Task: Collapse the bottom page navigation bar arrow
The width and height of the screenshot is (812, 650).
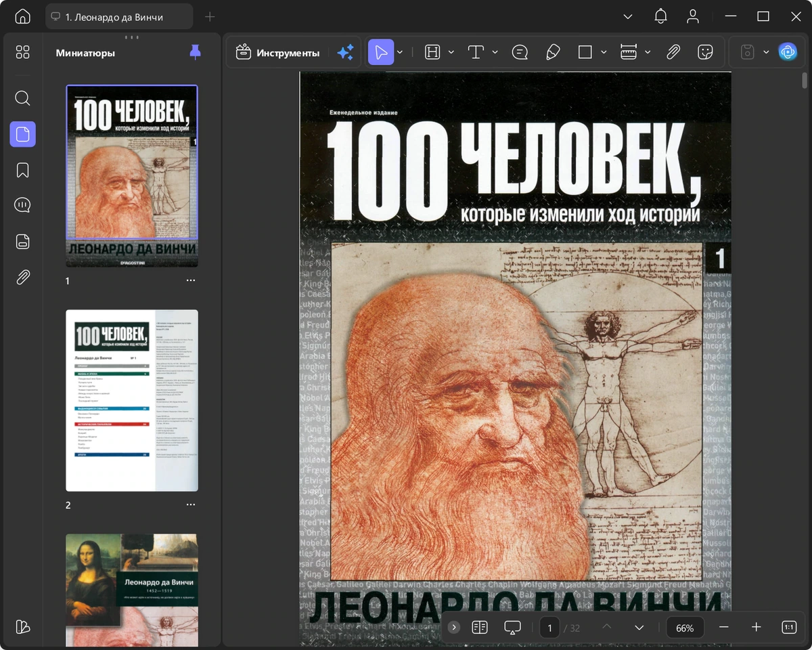Action: (454, 628)
